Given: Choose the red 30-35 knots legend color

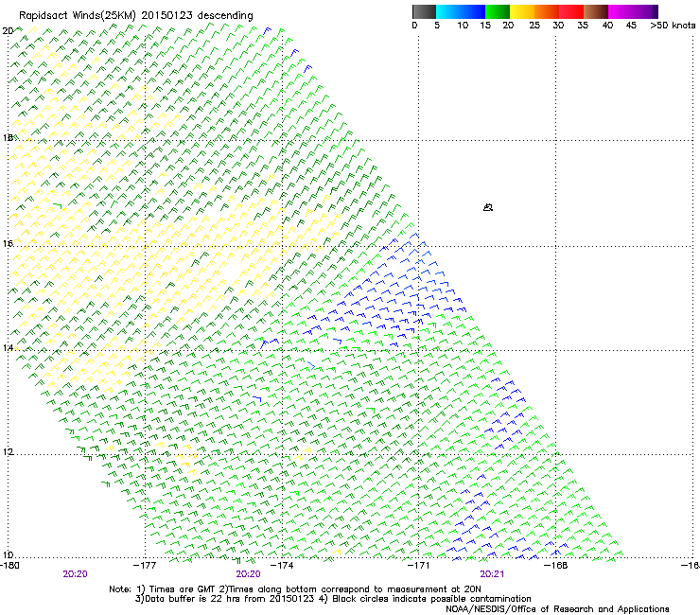Looking at the screenshot, I should click(x=571, y=11).
